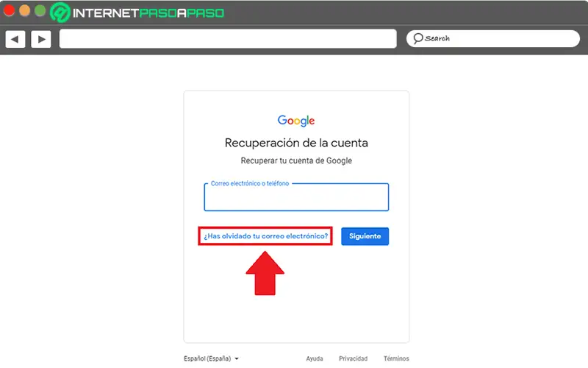Viewport: 588px width, 368px height.
Task: Expand the caret arrow beside Español (España)
Action: [237, 359]
